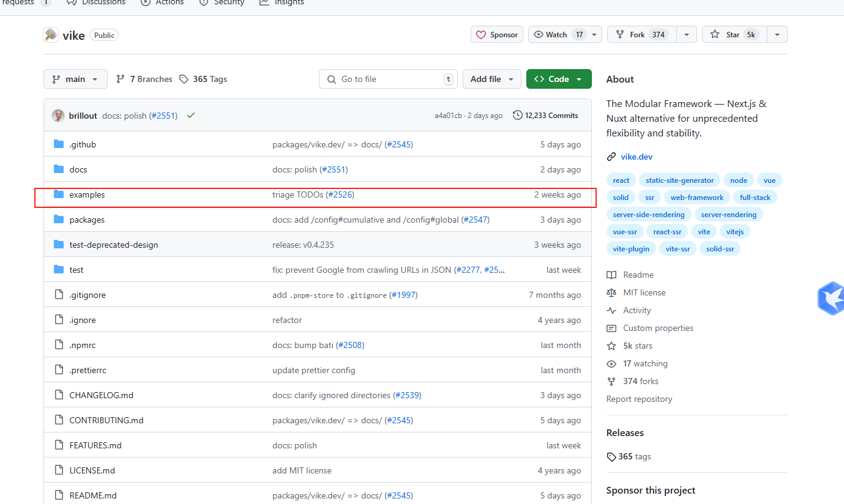
Task: Click the Sponsor button
Action: [497, 35]
